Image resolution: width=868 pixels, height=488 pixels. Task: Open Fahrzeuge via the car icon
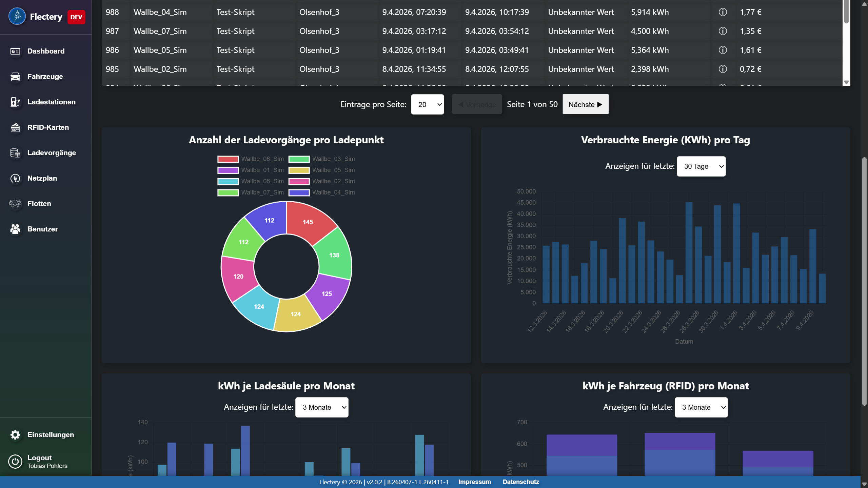pyautogui.click(x=15, y=77)
